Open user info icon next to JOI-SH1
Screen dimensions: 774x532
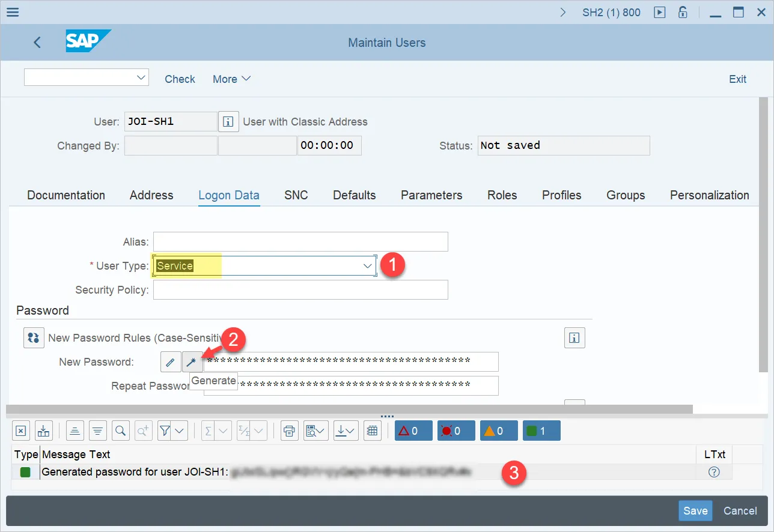click(228, 122)
